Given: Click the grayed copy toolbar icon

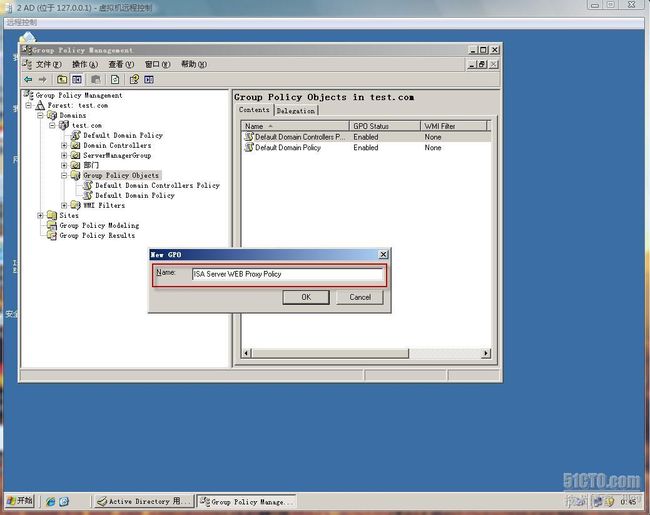Looking at the screenshot, I should 96,79.
